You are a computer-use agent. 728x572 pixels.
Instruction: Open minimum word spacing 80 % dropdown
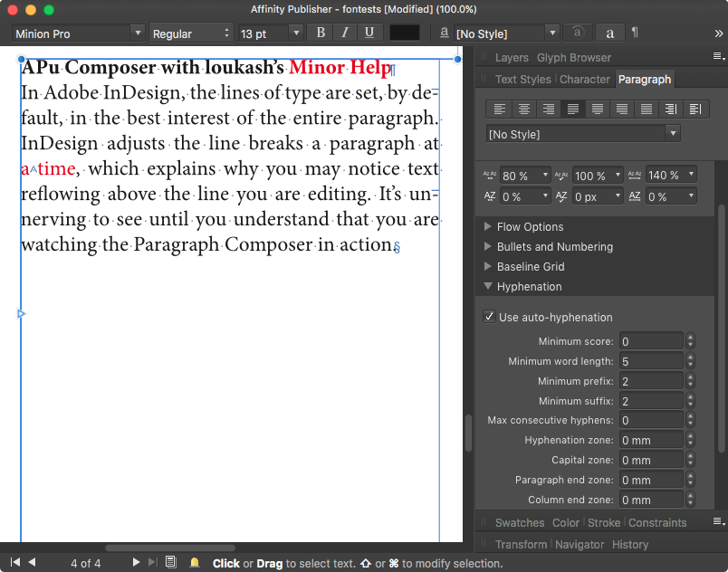[545, 176]
